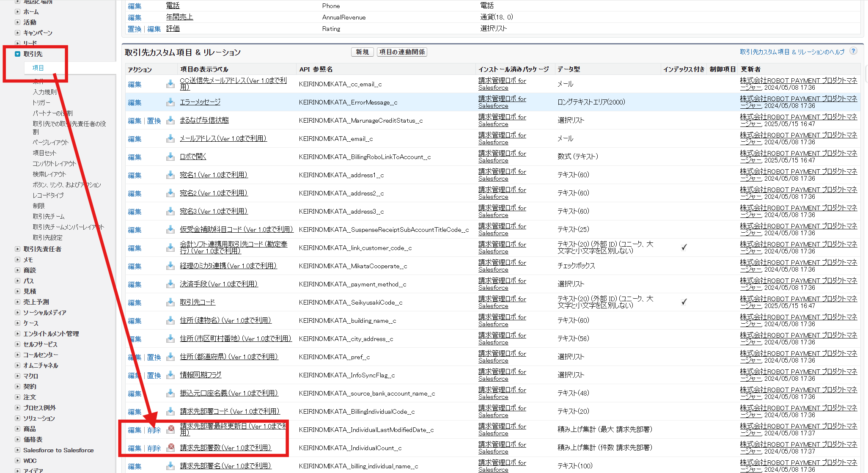This screenshot has height=473, width=868.
Task: Select ページレイアウト in the sidebar menu
Action: 50,142
